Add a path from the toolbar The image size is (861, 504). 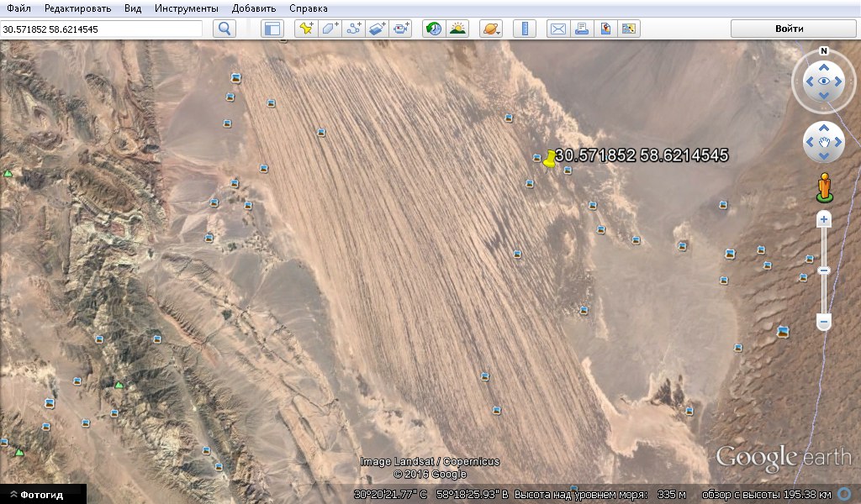click(354, 29)
